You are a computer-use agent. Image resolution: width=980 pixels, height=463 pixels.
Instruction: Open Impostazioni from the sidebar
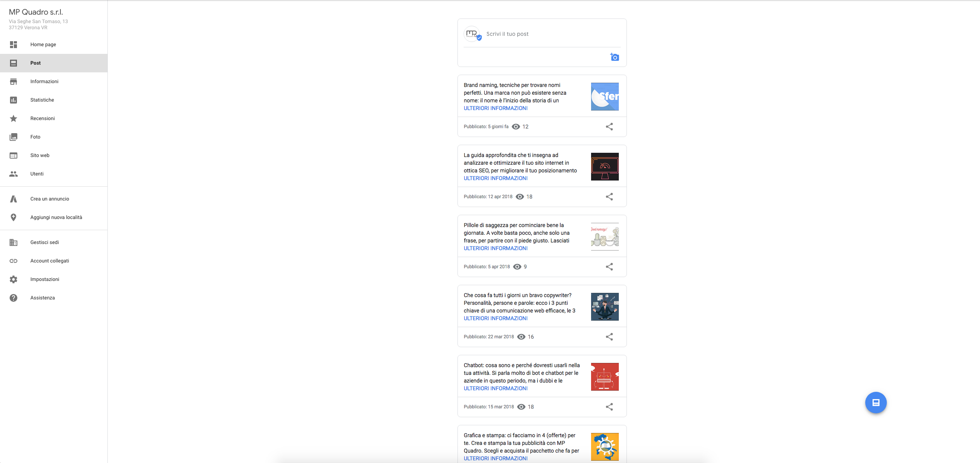point(54,279)
